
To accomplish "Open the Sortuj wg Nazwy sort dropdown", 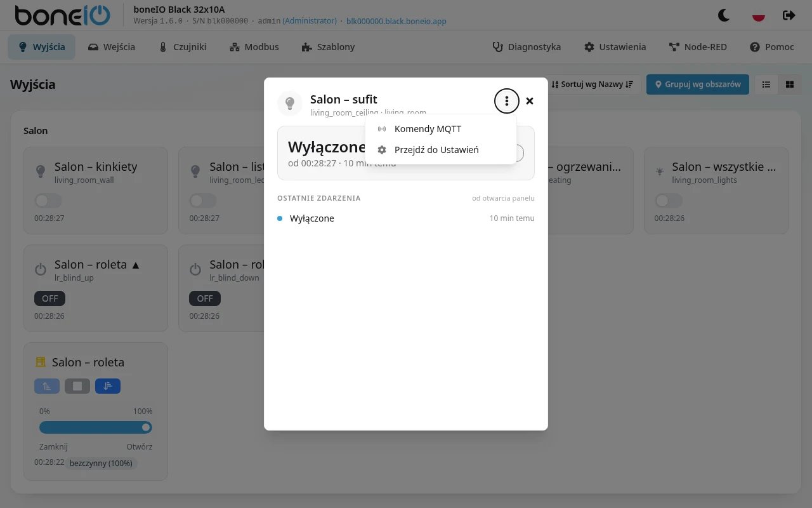I will pyautogui.click(x=593, y=84).
